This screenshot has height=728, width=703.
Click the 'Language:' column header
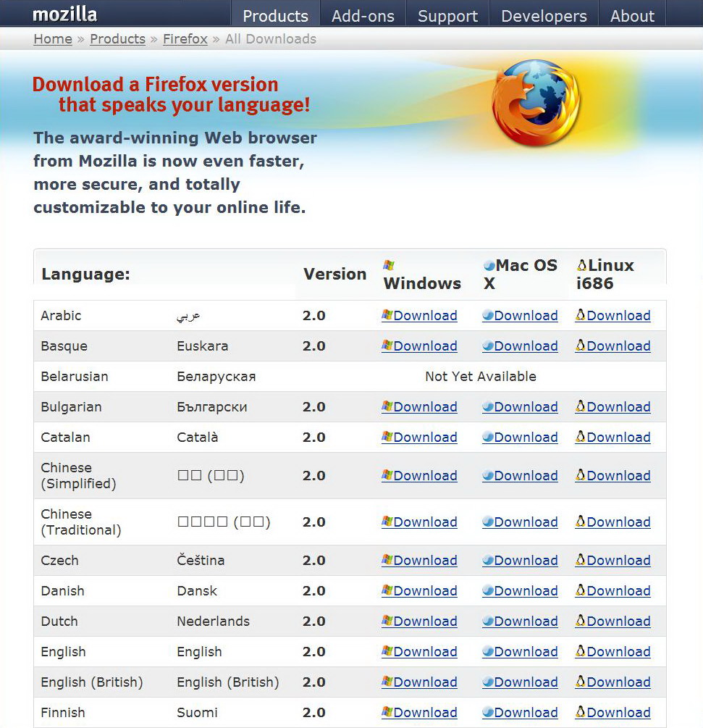click(86, 274)
